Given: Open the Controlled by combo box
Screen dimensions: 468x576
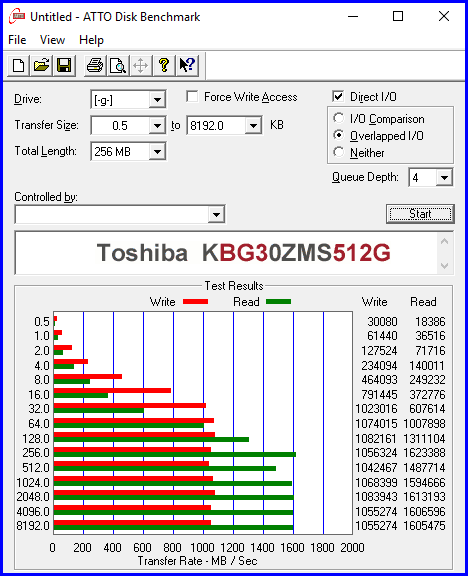Looking at the screenshot, I should pyautogui.click(x=120, y=215).
